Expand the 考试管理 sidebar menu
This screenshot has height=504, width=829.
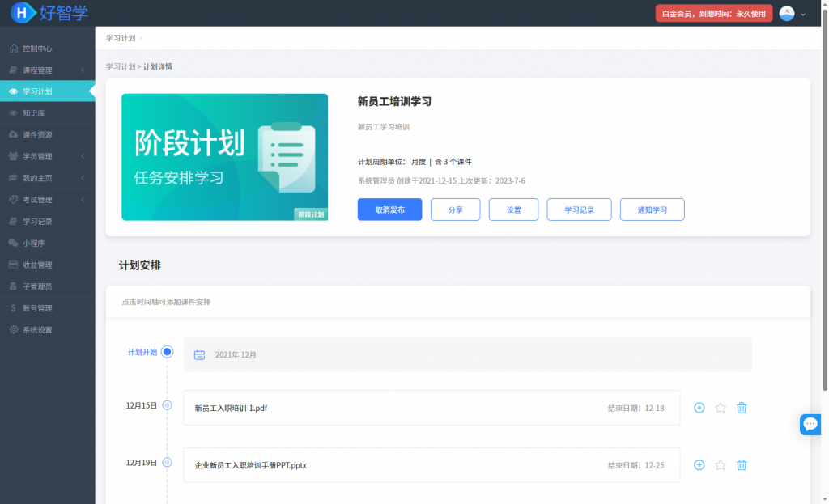(47, 200)
